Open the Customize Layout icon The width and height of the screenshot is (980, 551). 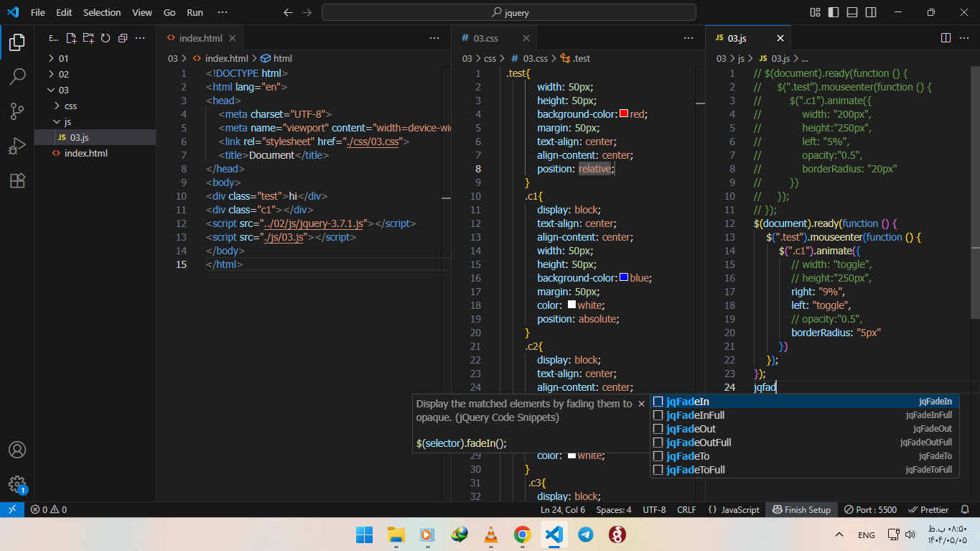815,12
